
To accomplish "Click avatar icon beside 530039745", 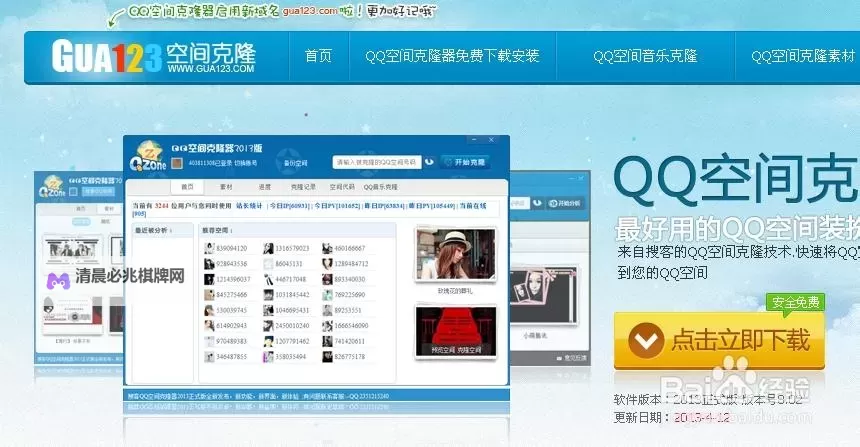I will [209, 310].
